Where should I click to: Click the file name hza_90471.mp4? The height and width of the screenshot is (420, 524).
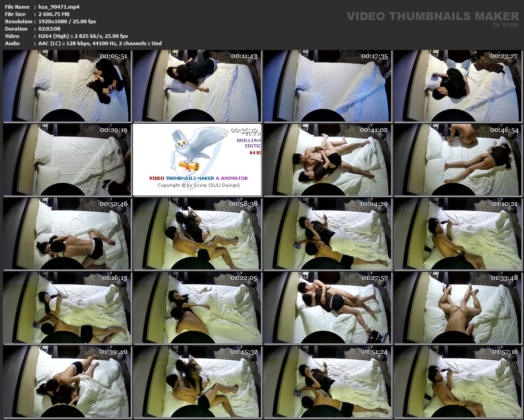point(59,7)
